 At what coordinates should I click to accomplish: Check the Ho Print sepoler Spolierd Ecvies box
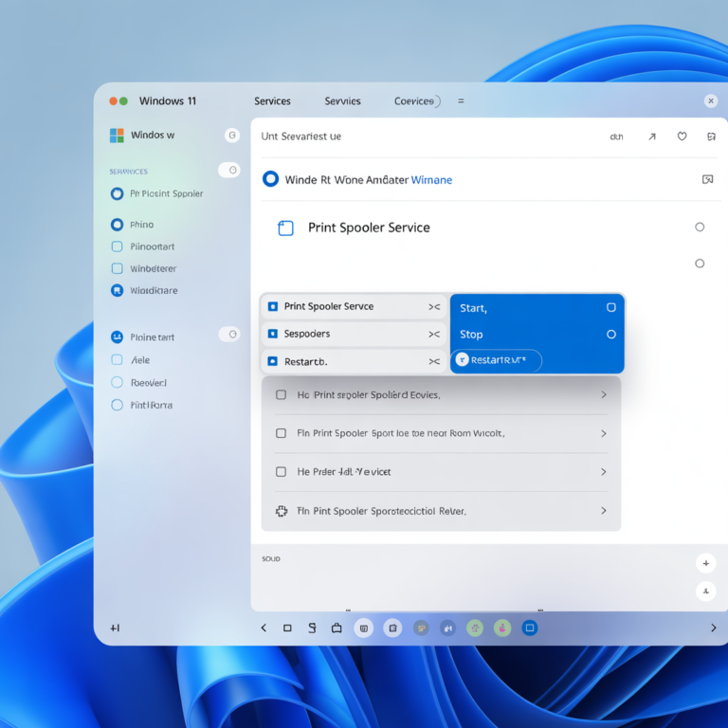[x=281, y=394]
